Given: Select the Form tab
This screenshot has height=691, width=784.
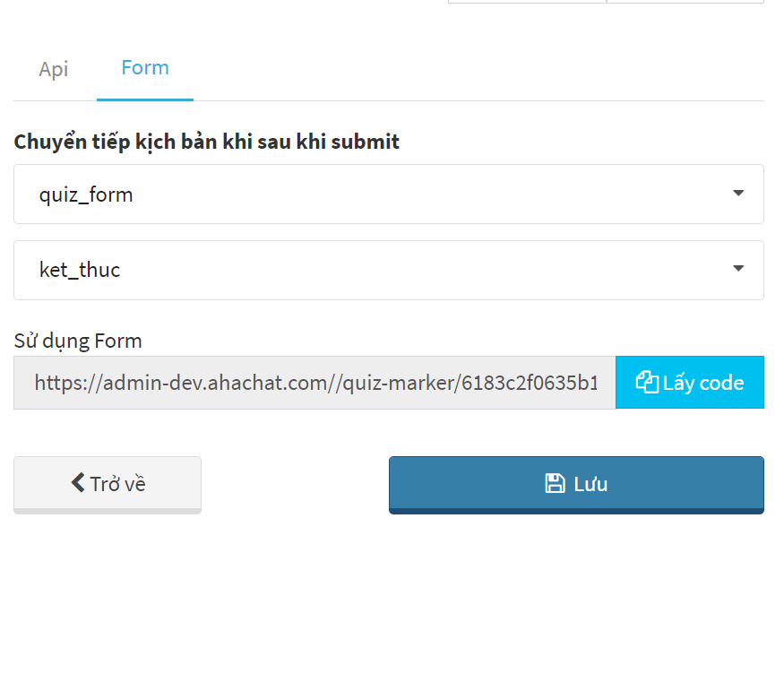Looking at the screenshot, I should tap(145, 68).
